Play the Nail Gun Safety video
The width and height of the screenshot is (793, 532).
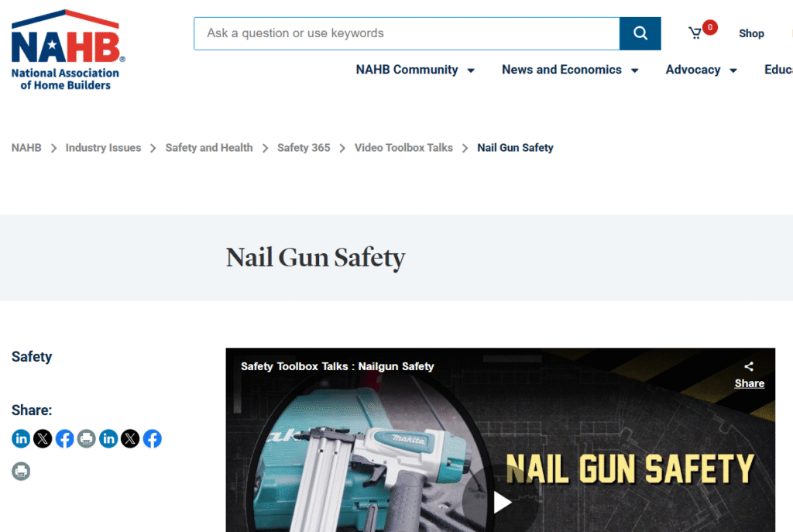(x=501, y=502)
